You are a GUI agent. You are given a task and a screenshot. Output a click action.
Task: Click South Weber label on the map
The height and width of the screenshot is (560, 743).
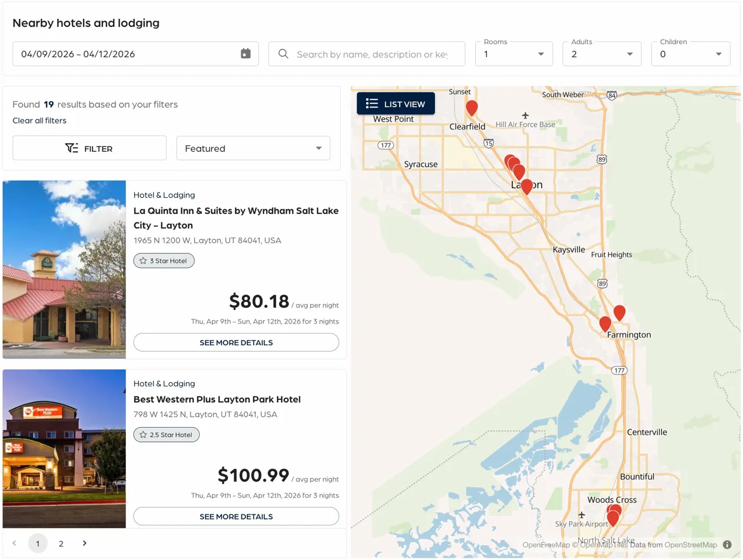[x=563, y=95]
